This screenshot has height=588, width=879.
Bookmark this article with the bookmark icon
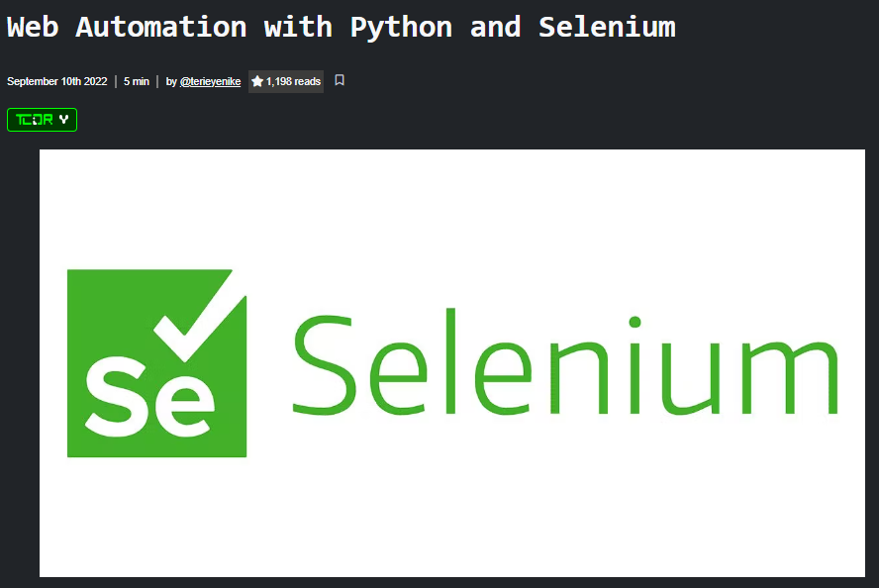click(340, 81)
